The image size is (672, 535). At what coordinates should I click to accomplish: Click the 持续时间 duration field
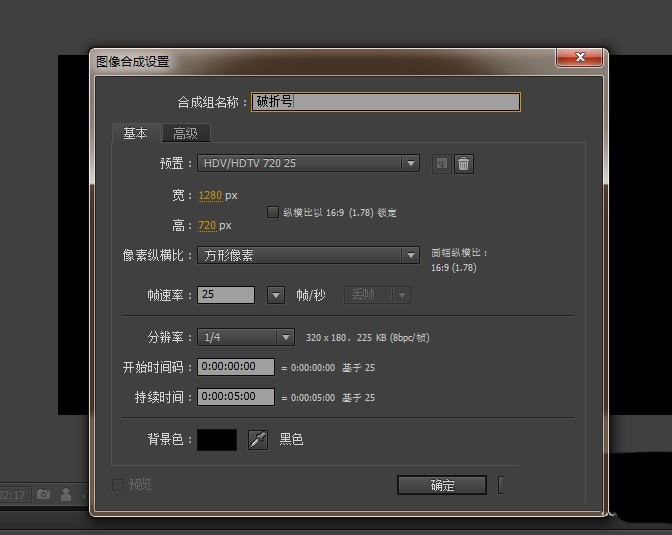click(x=235, y=397)
